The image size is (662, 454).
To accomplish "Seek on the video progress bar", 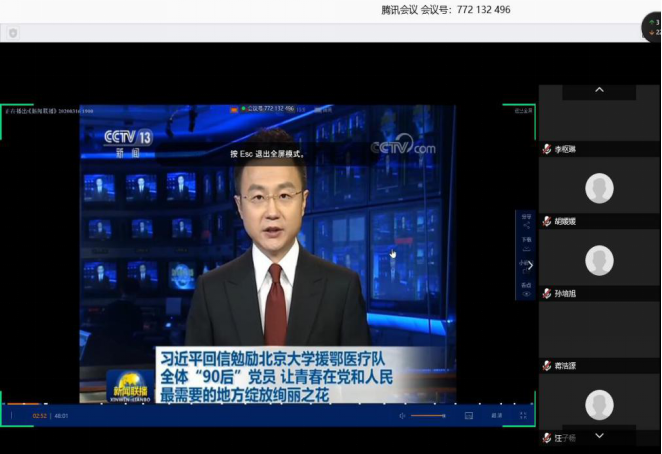I will [268, 404].
